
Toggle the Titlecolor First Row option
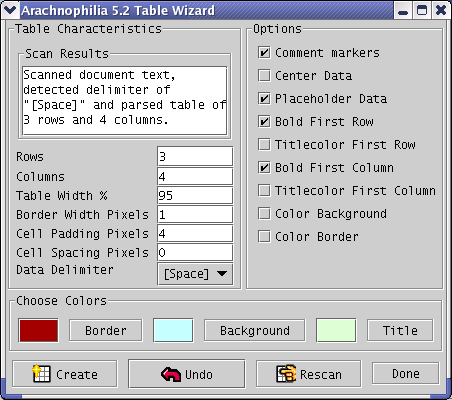[x=264, y=145]
